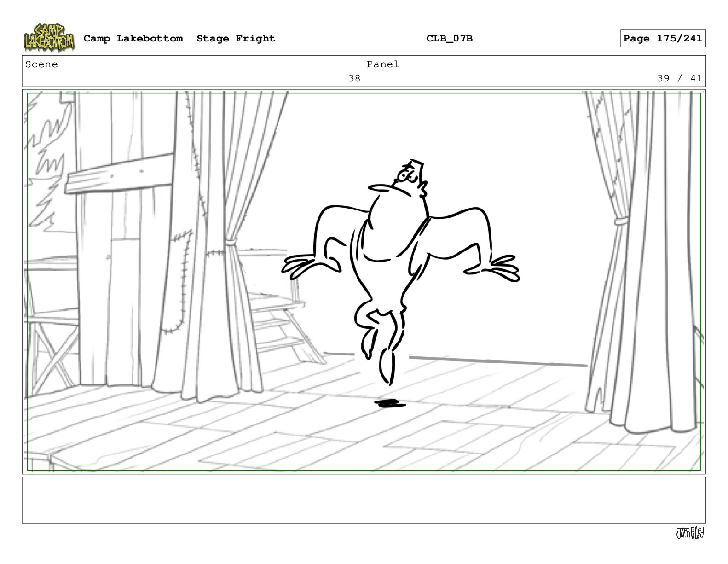Click the Jam Filled logo

[x=690, y=533]
